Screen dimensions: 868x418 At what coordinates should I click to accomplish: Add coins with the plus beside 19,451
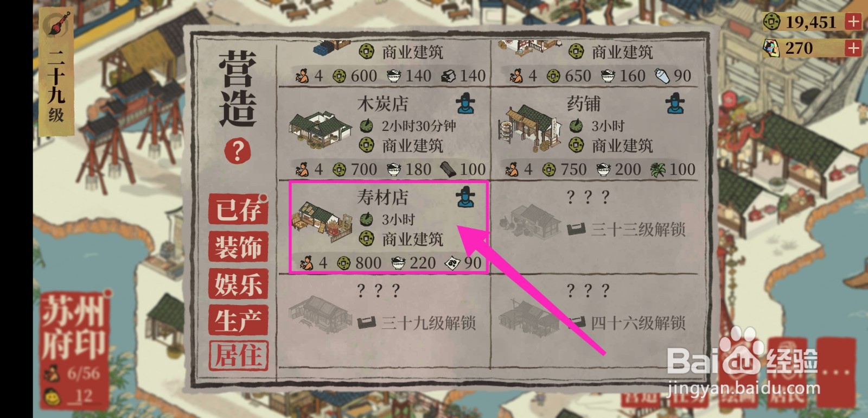pos(853,22)
